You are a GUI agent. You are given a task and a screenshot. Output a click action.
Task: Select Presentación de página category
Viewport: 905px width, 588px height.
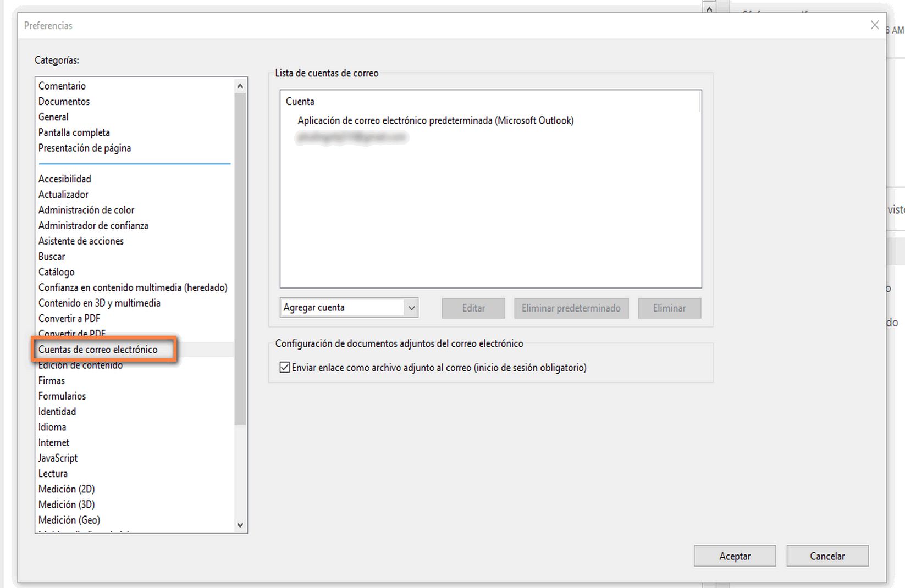point(85,148)
